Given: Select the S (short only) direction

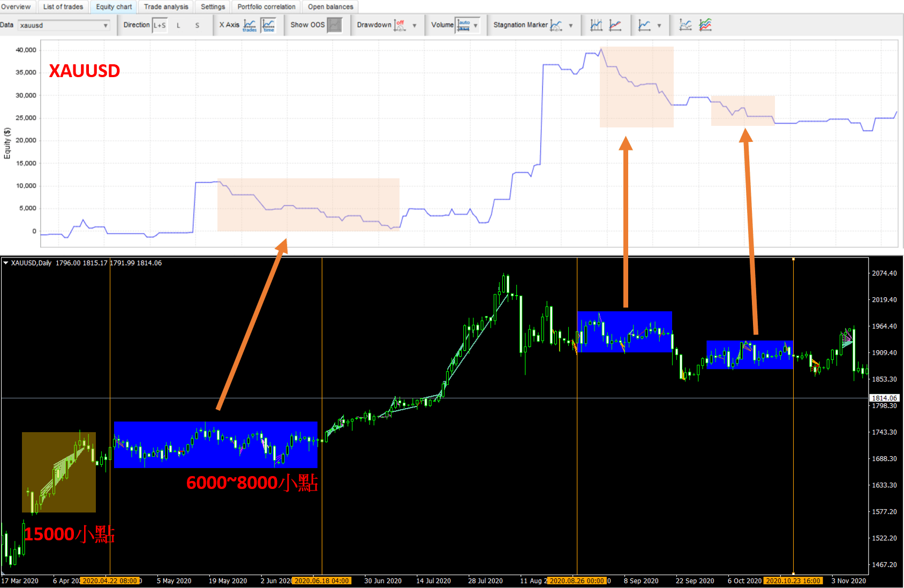Looking at the screenshot, I should coord(197,25).
